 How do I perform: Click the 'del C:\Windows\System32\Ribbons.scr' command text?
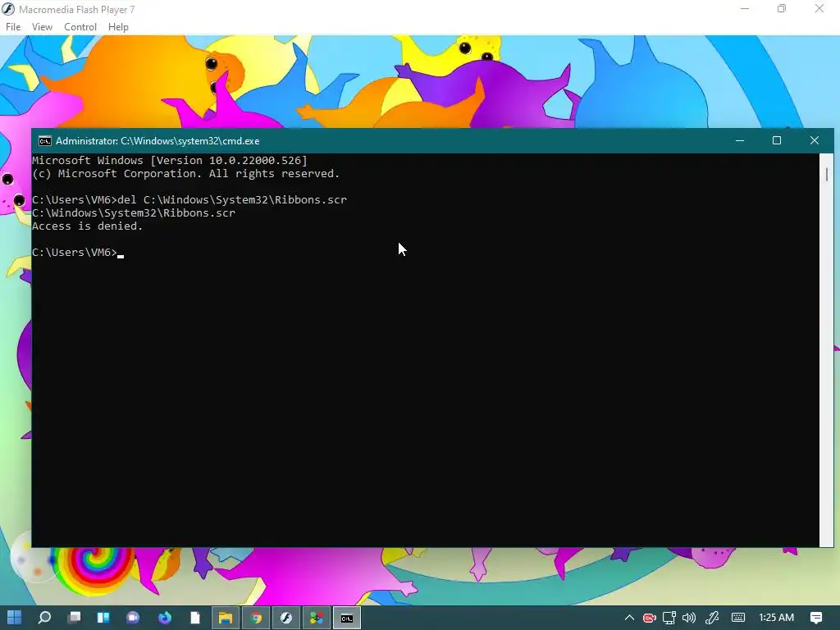pyautogui.click(x=232, y=200)
